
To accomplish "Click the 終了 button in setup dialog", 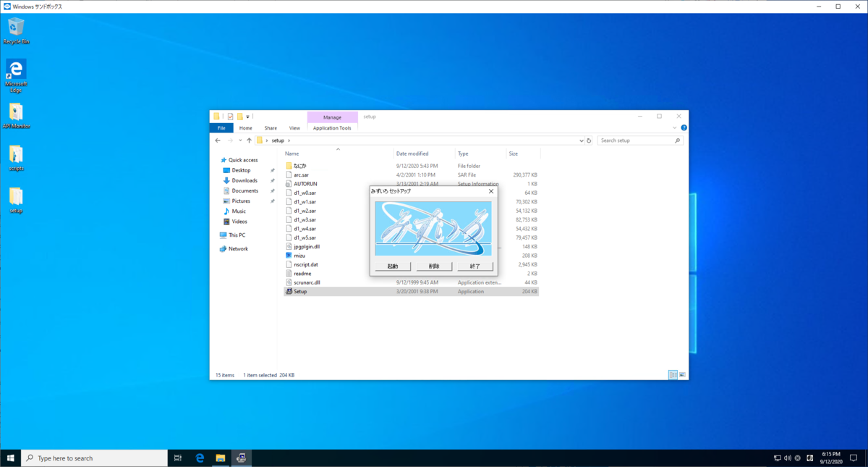I will click(x=475, y=266).
